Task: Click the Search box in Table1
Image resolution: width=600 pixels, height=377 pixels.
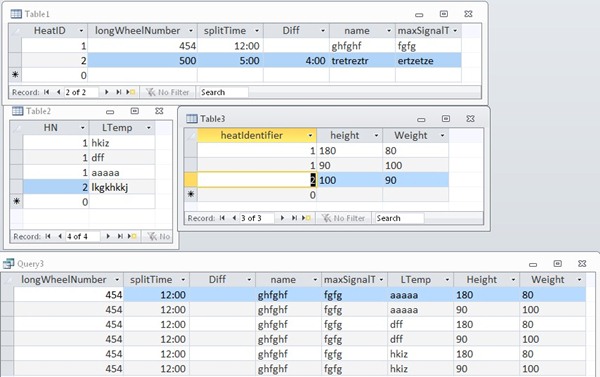Action: pos(223,92)
